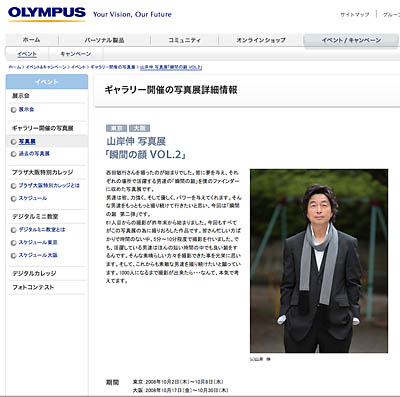Open the フォトコンテスト sidebar section
This screenshot has width=400, height=397.
point(33,287)
